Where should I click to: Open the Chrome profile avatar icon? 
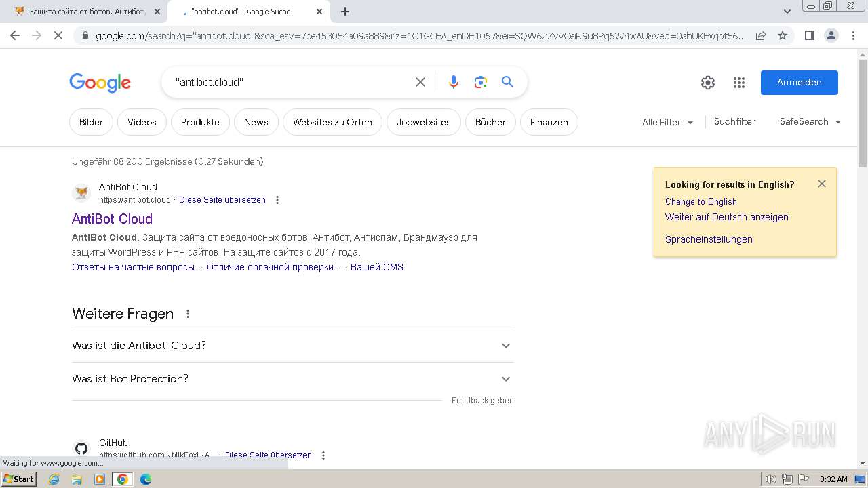831,35
